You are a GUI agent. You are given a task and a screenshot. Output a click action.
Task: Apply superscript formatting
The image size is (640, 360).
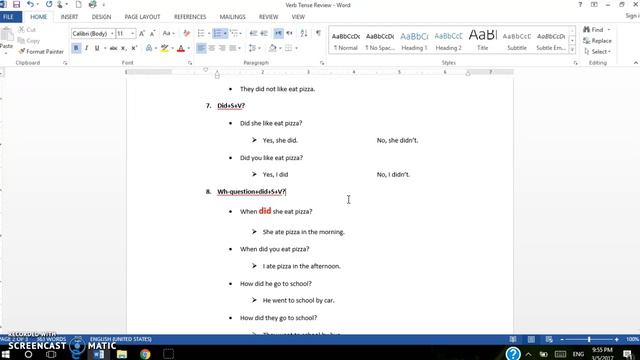coord(134,48)
